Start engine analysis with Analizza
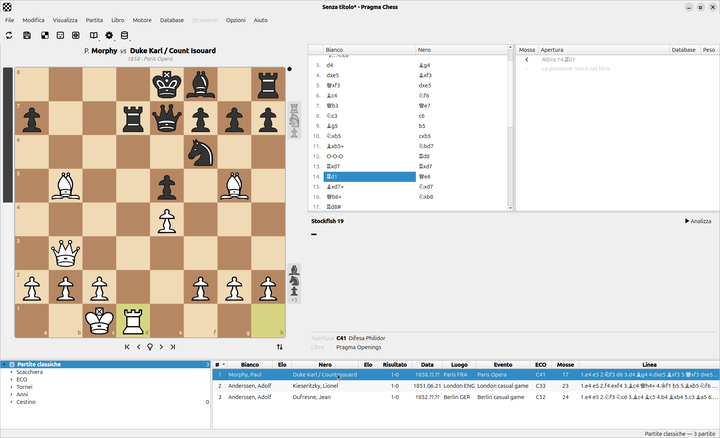Image resolution: width=720 pixels, height=438 pixels. pyautogui.click(x=698, y=221)
